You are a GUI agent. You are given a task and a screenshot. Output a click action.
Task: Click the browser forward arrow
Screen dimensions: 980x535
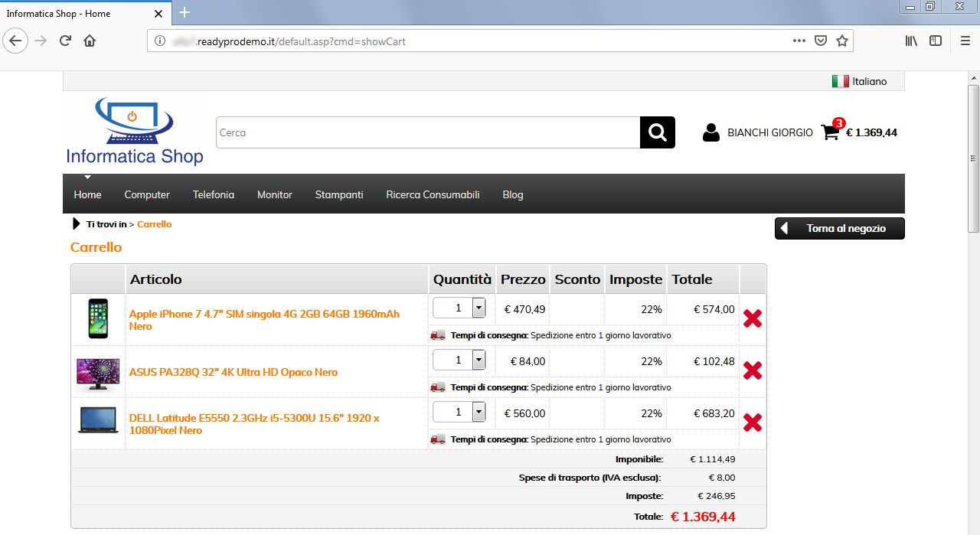[41, 41]
